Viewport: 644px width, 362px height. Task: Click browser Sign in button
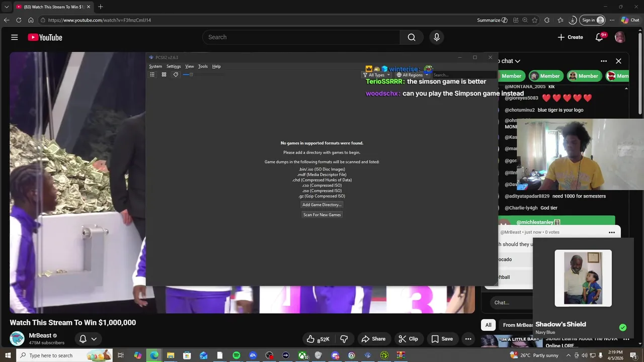(x=592, y=20)
